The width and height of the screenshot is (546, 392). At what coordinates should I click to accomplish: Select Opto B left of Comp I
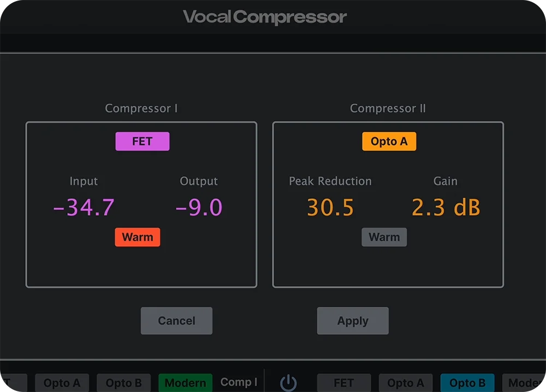point(123,383)
